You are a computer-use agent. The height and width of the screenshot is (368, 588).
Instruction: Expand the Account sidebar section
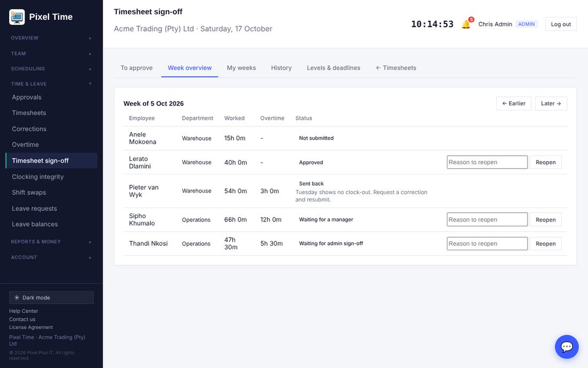tap(51, 257)
